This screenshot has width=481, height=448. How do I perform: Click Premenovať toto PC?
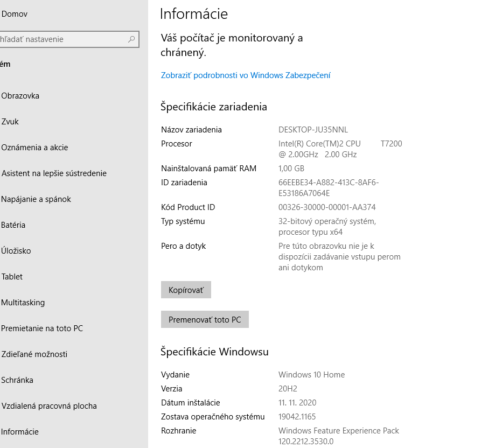[205, 319]
